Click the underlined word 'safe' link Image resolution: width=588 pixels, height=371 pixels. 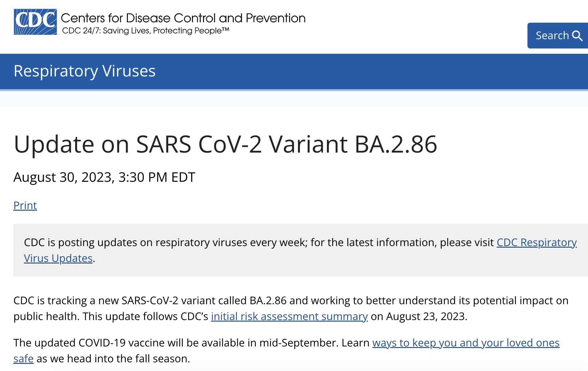[23, 359]
